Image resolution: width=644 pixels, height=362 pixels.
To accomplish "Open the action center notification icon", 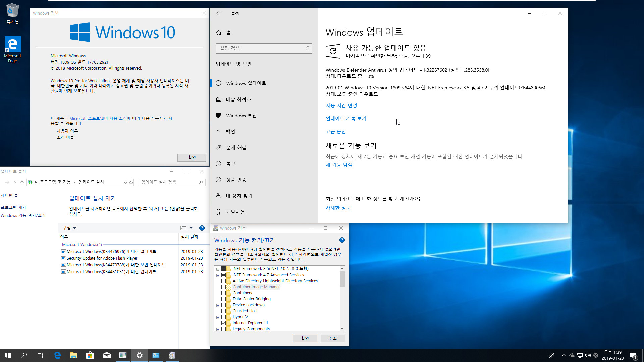I will tap(633, 355).
